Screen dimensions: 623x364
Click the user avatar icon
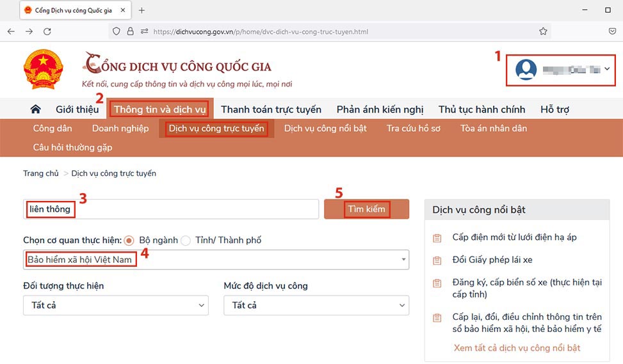pos(526,70)
